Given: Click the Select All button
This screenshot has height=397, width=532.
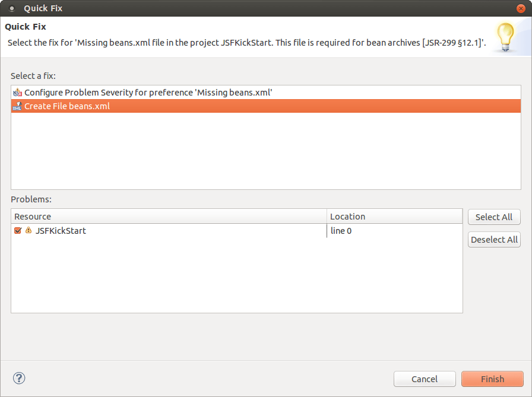Looking at the screenshot, I should (494, 217).
